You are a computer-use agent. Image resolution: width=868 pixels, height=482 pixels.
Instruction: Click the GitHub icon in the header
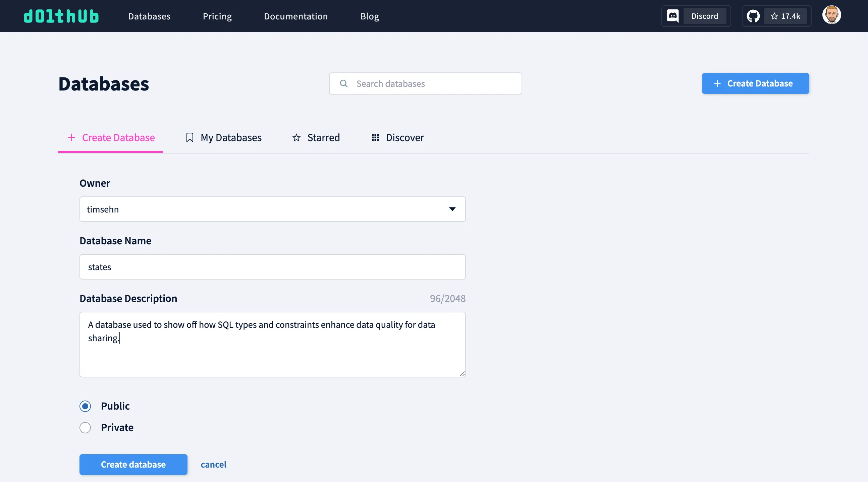tap(753, 16)
